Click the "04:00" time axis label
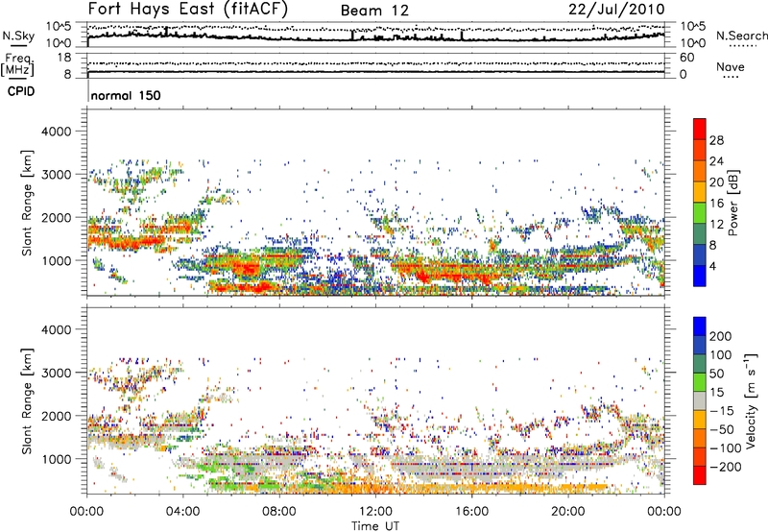This screenshot has height=532, width=768. click(x=183, y=512)
